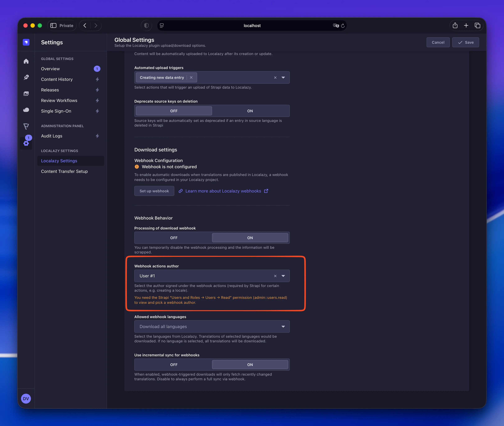Image resolution: width=504 pixels, height=426 pixels.
Task: Remove the Creating new data entry tag
Action: [191, 78]
